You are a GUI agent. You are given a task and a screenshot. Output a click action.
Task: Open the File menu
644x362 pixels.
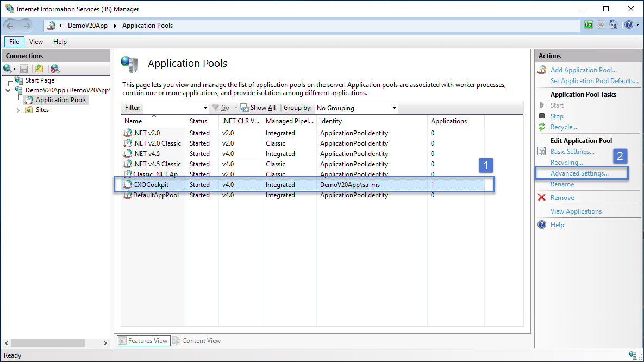pyautogui.click(x=14, y=42)
